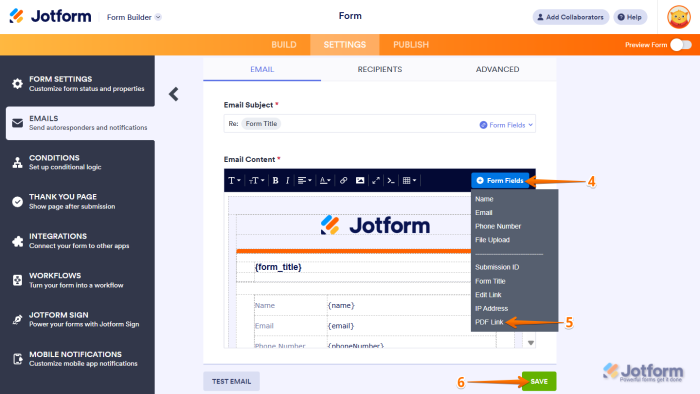Insert a link with chain icon
This screenshot has width=700, height=394.
coord(343,181)
